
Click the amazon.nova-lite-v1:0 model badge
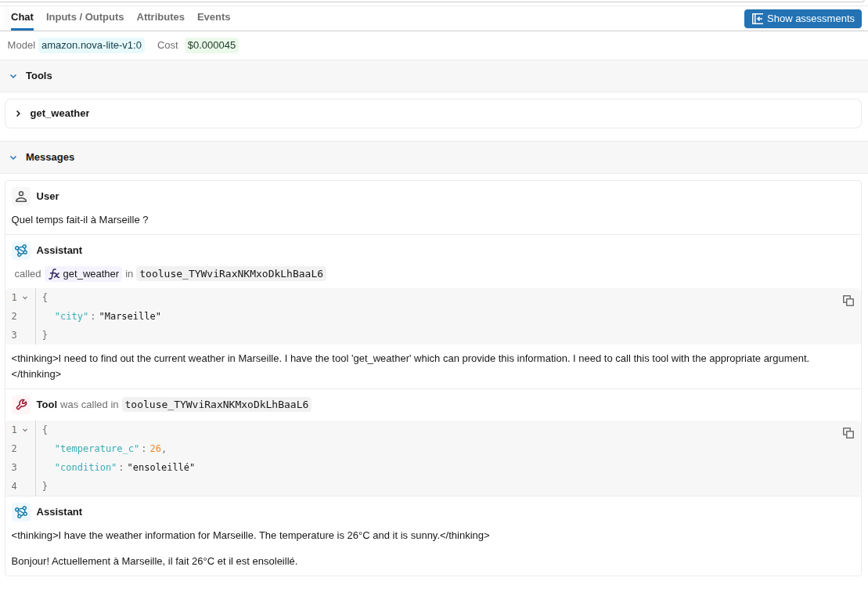92,45
